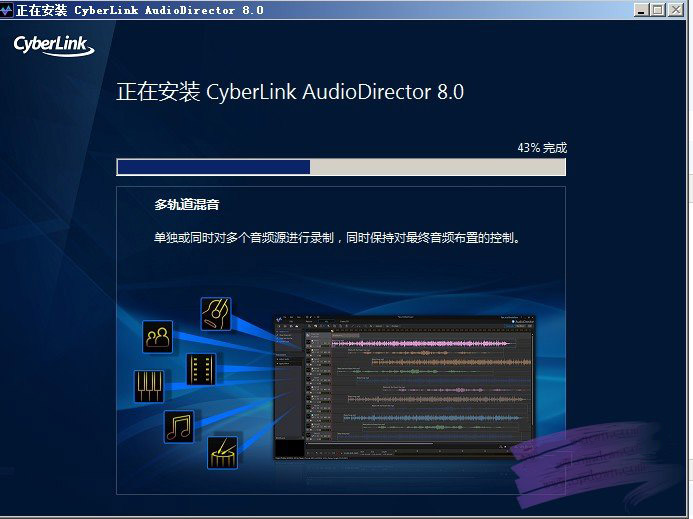Click the '多轨道混音' heading
Viewport: 693px width, 519px height.
pos(187,204)
